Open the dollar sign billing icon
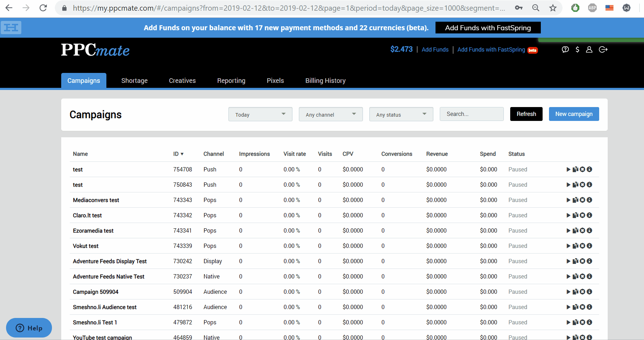This screenshot has width=644, height=340. click(x=577, y=49)
